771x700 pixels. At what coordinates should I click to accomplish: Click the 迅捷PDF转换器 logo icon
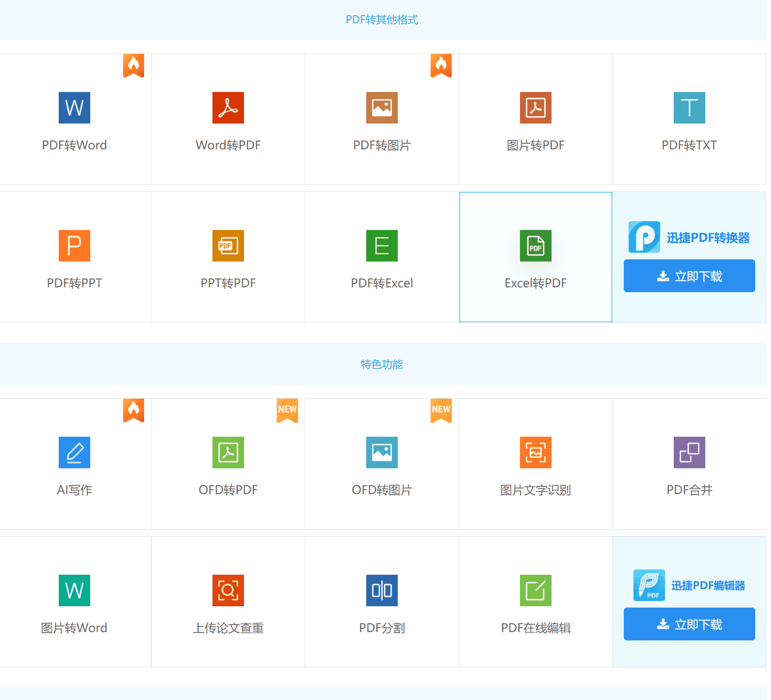point(644,237)
